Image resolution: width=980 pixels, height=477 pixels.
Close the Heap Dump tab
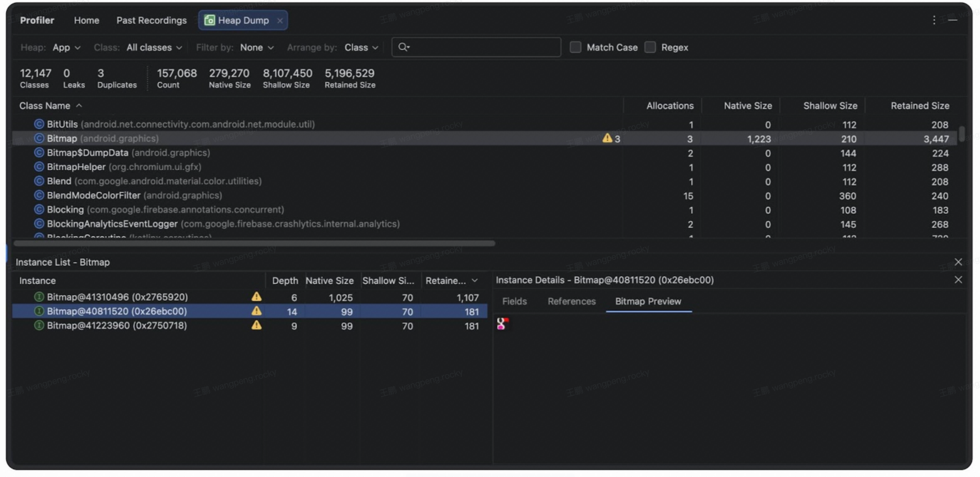280,21
